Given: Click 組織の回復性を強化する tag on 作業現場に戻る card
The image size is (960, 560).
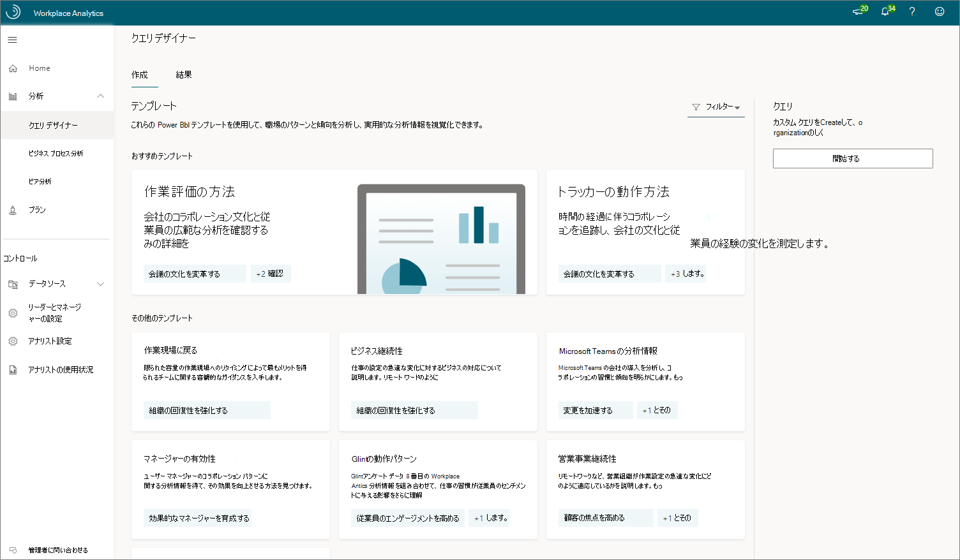Looking at the screenshot, I should click(x=207, y=410).
